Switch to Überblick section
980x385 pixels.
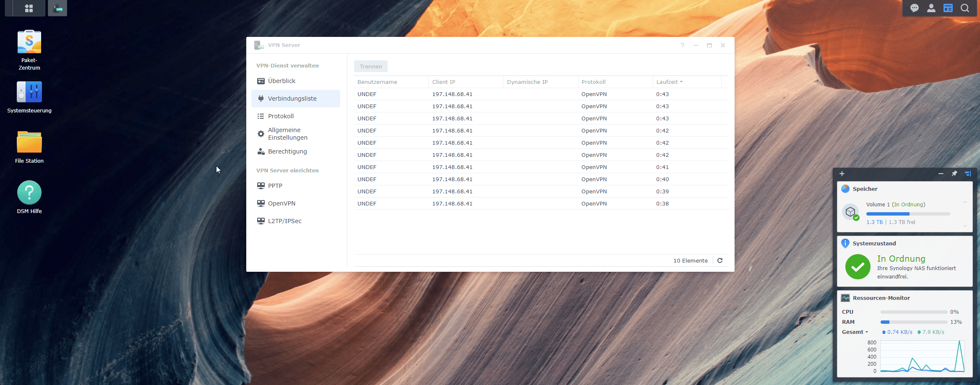pyautogui.click(x=281, y=81)
